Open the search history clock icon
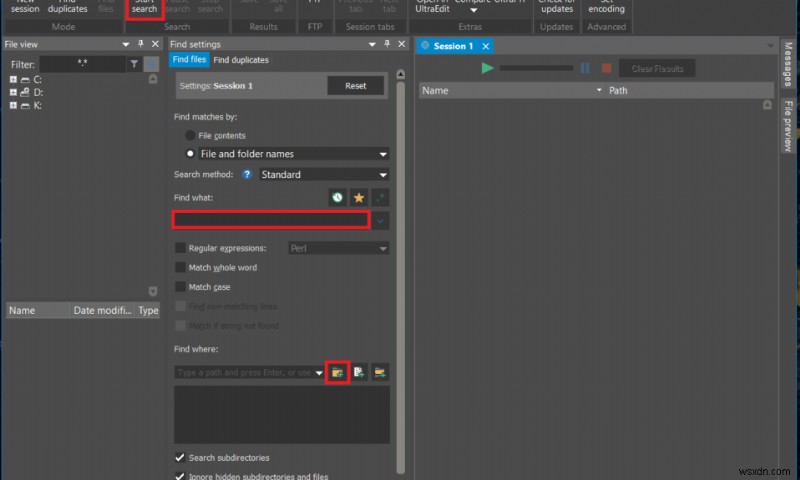 point(337,197)
